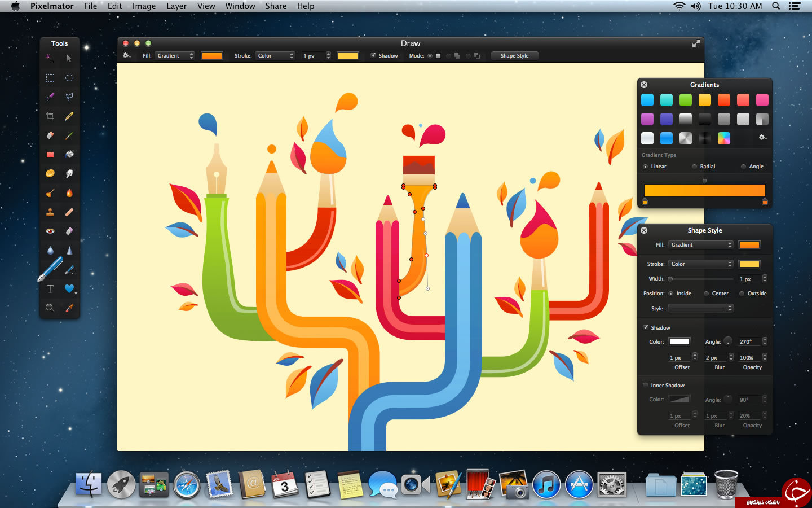
Task: Select the Zoom magnifier tool
Action: [x=50, y=308]
